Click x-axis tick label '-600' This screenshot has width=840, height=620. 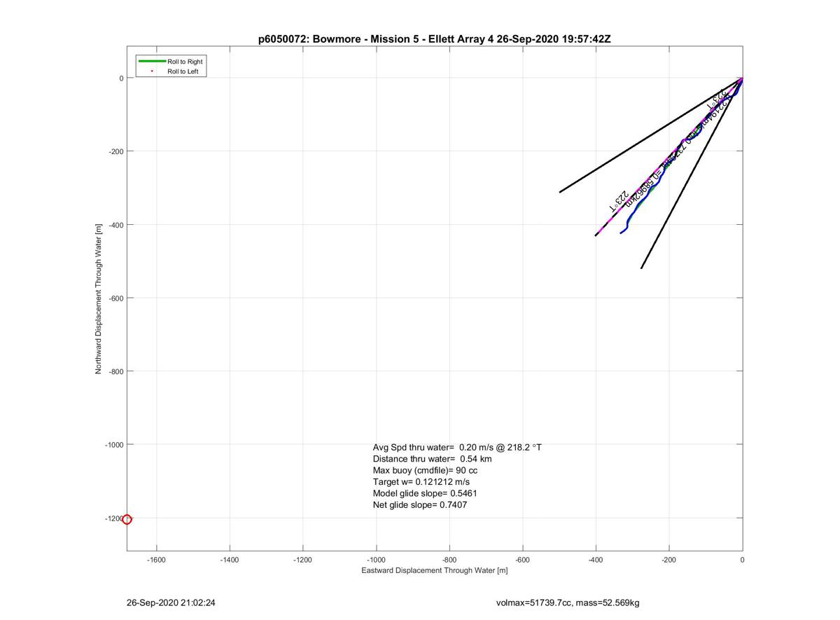tap(523, 560)
